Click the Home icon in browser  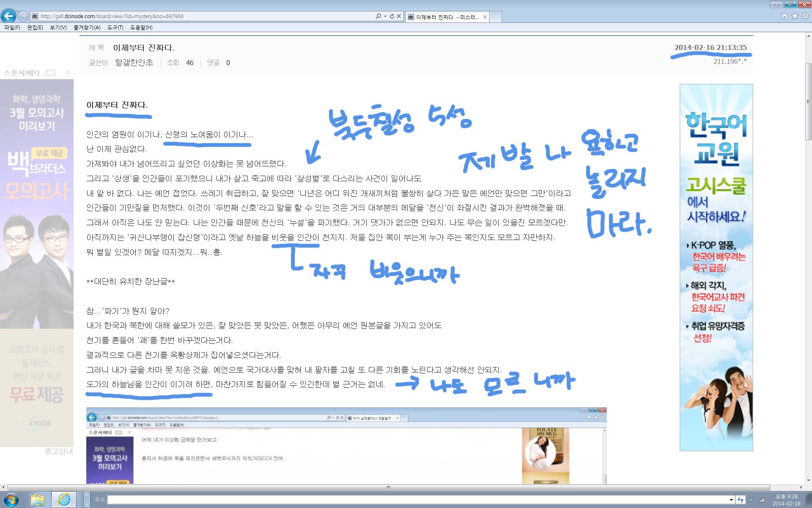(x=785, y=16)
